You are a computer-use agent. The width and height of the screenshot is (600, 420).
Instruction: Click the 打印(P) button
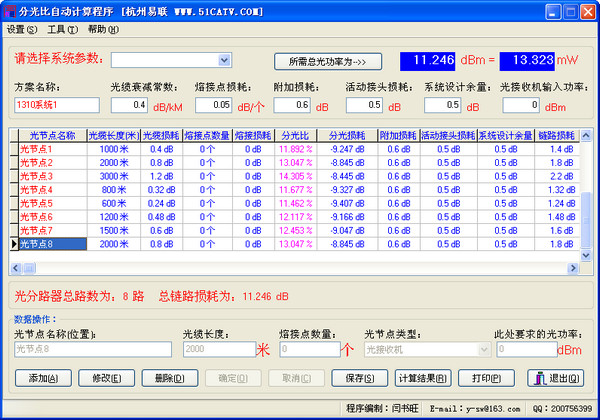[486, 378]
